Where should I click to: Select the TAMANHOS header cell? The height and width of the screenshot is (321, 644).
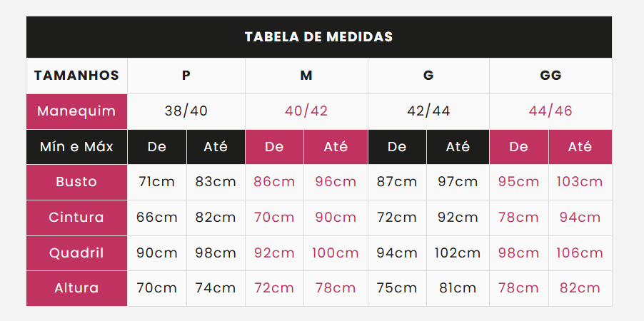click(77, 76)
